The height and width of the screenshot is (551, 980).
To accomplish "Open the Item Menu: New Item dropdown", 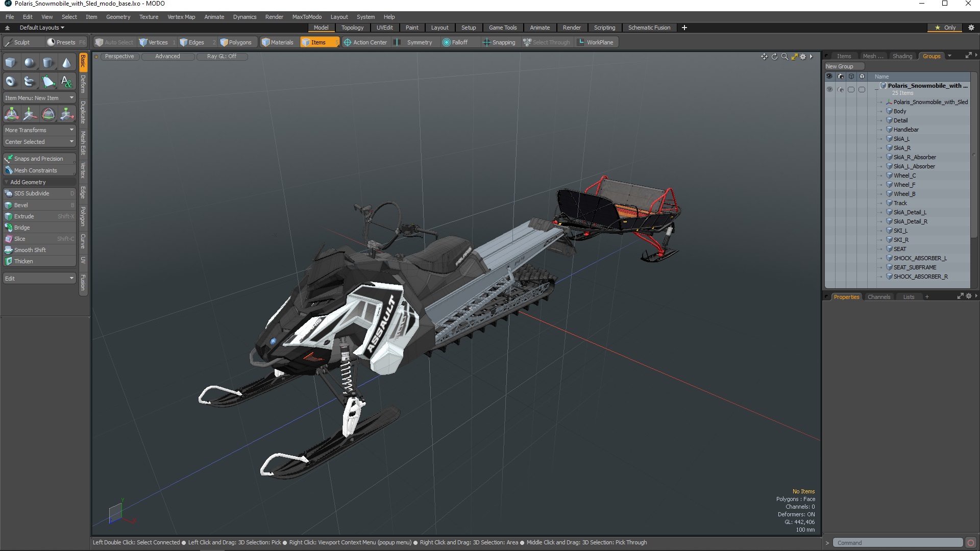I will [39, 98].
